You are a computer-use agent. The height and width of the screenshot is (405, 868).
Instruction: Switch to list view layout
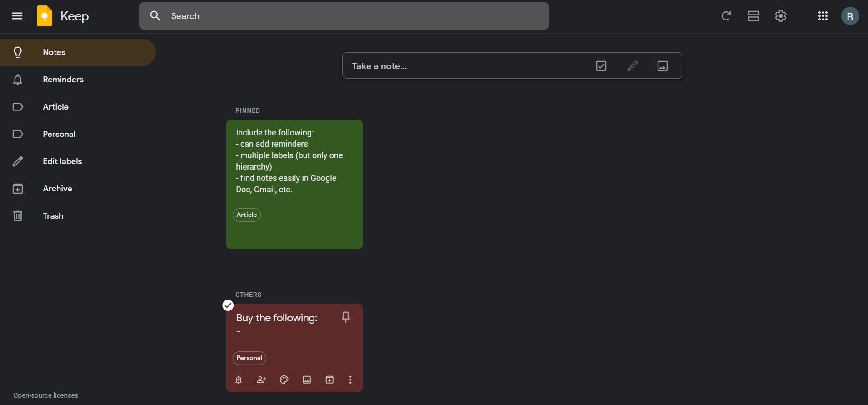pyautogui.click(x=753, y=16)
